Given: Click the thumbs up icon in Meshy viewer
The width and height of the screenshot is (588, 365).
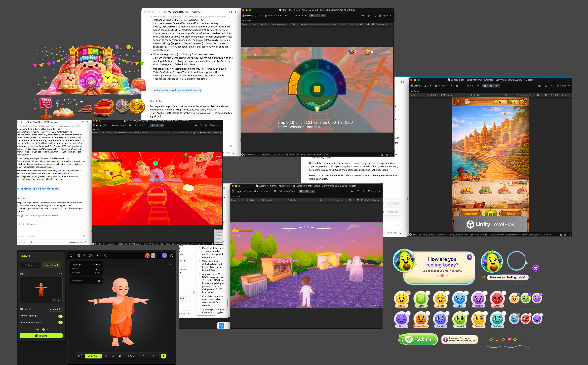Looking at the screenshot, I should (165, 264).
